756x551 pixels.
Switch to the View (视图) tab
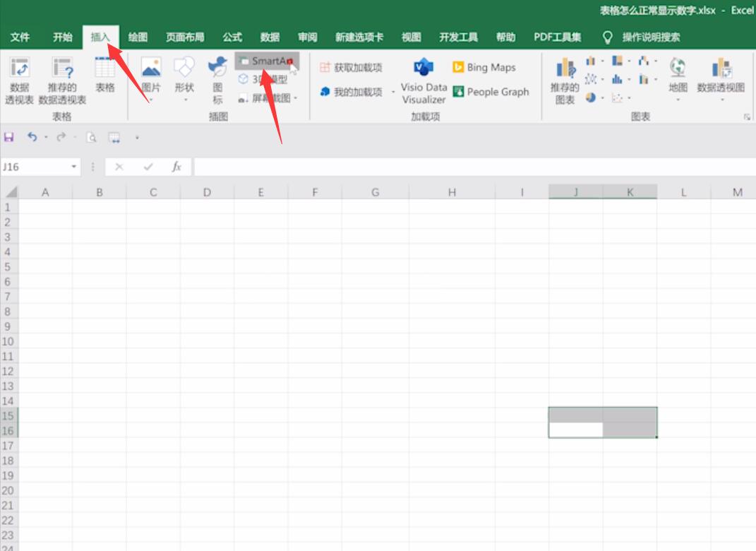412,37
